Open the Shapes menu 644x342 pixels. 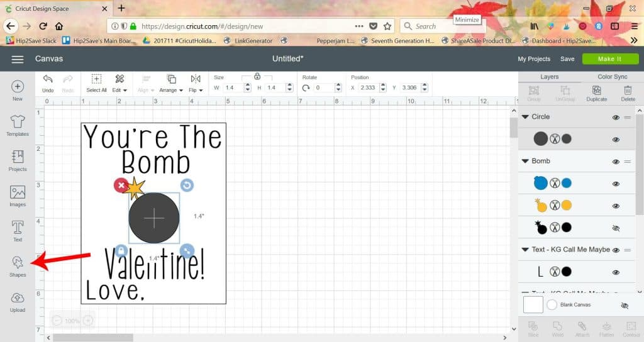pyautogui.click(x=17, y=267)
